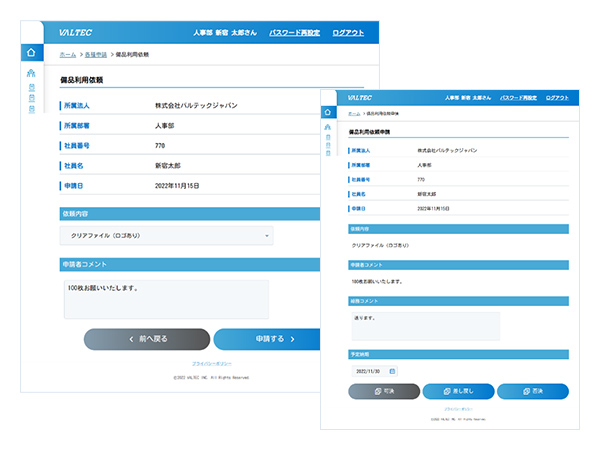Open the bottom document icon in the front window sidebar

(x=328, y=153)
